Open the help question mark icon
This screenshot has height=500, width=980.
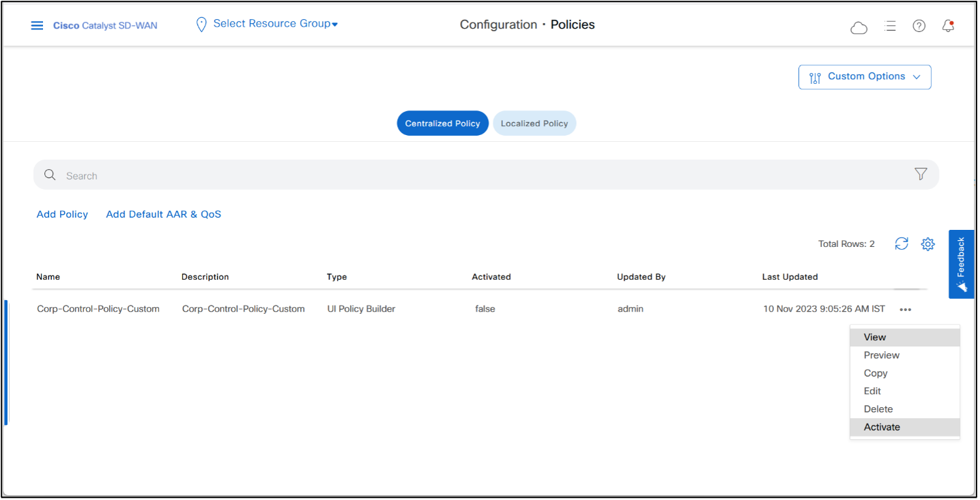919,26
